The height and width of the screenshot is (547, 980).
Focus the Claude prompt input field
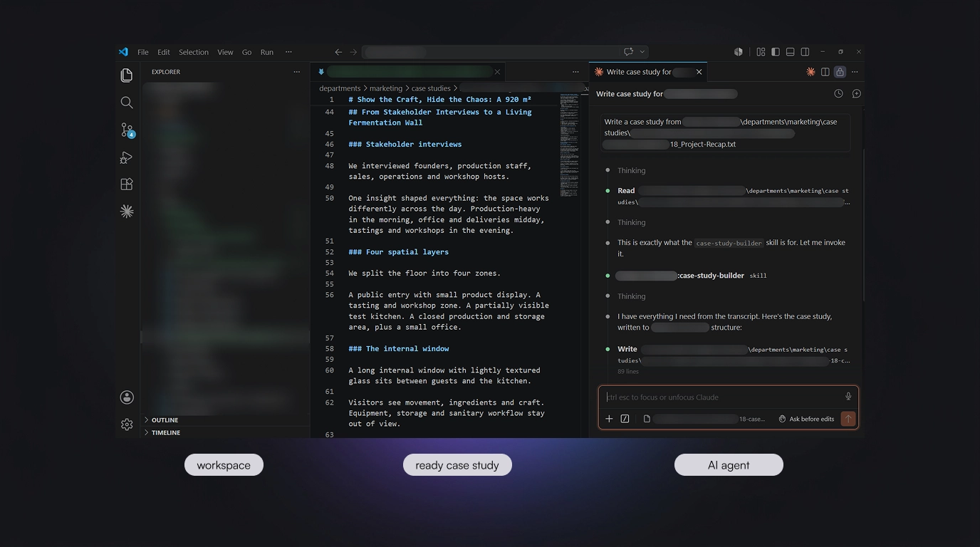point(723,397)
